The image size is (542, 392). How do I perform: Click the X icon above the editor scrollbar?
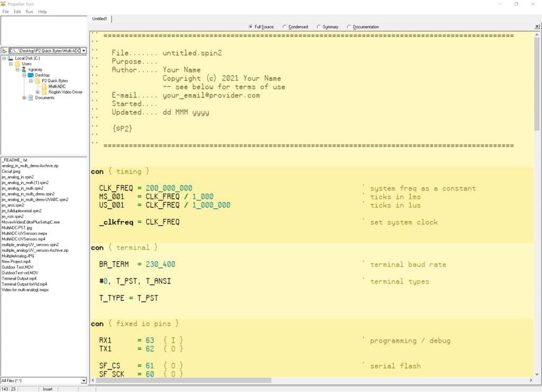click(x=537, y=26)
